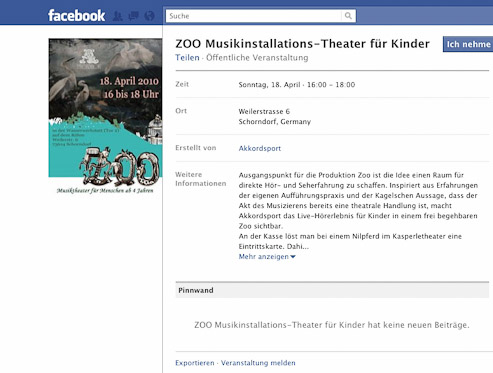Click the Pinnwand section header
Viewport: 493px width, 373px height.
332,290
